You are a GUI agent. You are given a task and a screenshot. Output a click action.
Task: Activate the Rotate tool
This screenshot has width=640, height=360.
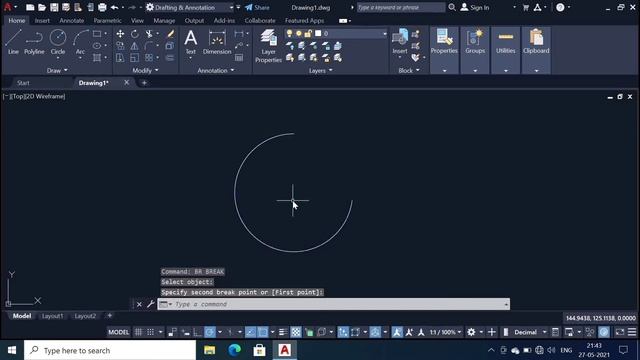(x=135, y=34)
